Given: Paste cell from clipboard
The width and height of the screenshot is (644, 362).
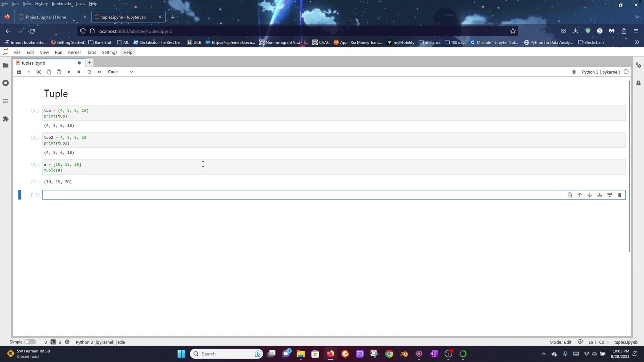Looking at the screenshot, I should [x=59, y=72].
